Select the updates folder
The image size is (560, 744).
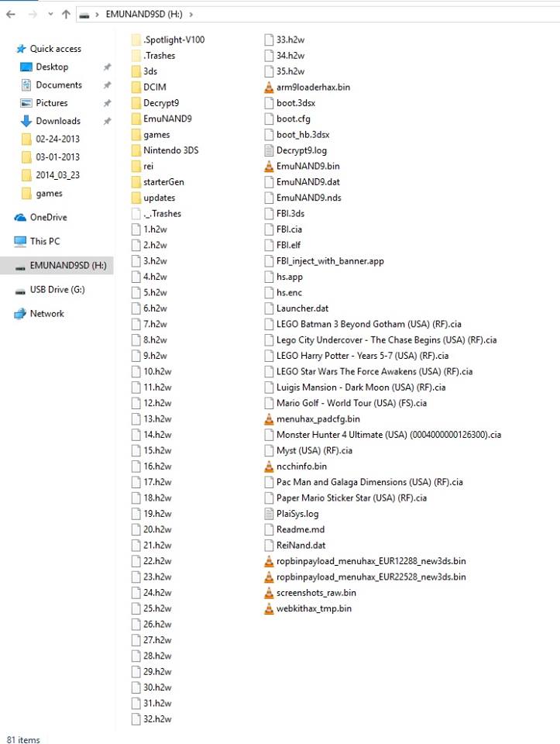tap(159, 198)
